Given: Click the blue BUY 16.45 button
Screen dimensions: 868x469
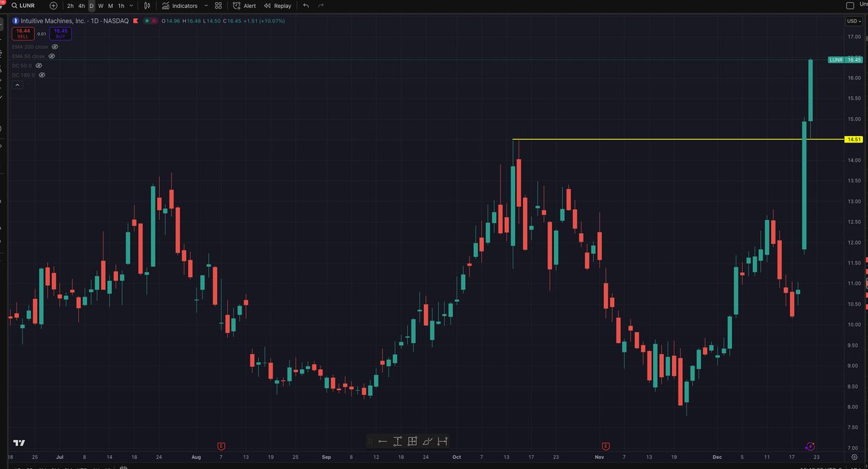Looking at the screenshot, I should (x=60, y=33).
